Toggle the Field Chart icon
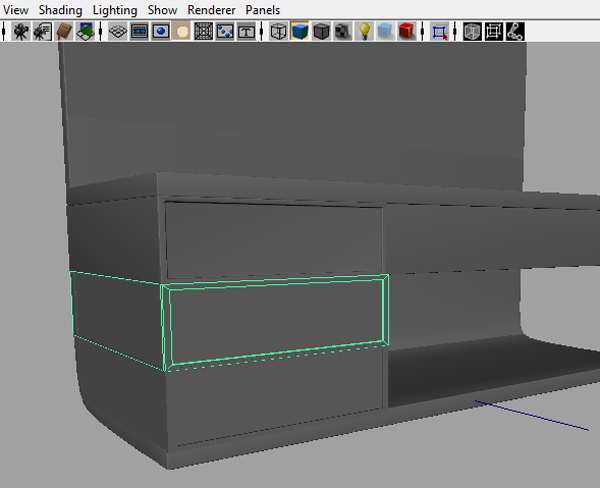The height and width of the screenshot is (488, 600). pos(204,31)
